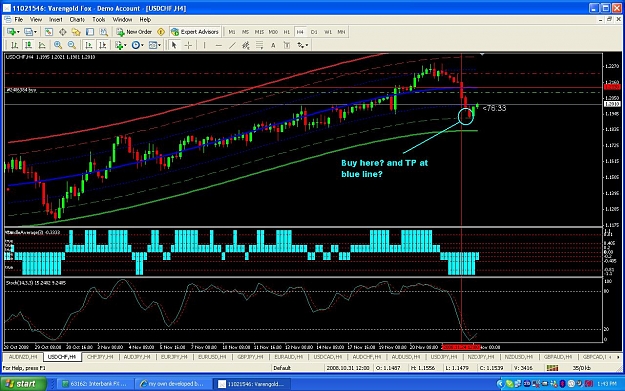Open 'my own developed b...' taskbar item
The image size is (625, 391).
pos(172,384)
